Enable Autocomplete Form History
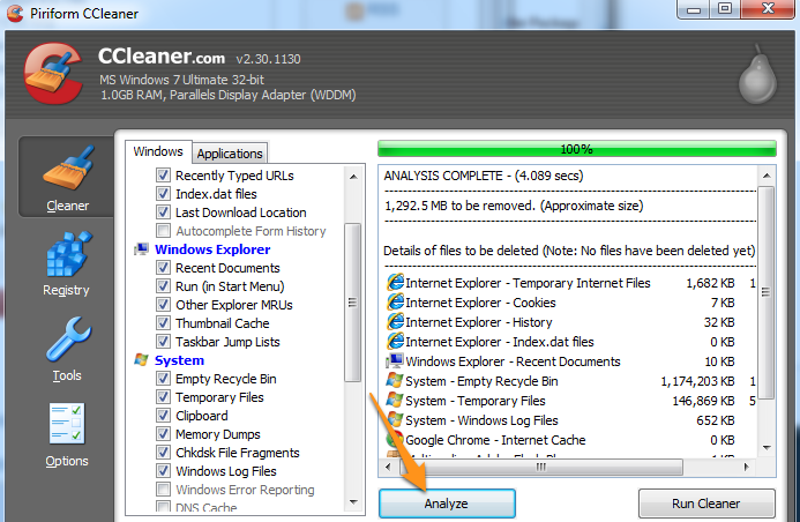This screenshot has width=800, height=522. click(163, 231)
